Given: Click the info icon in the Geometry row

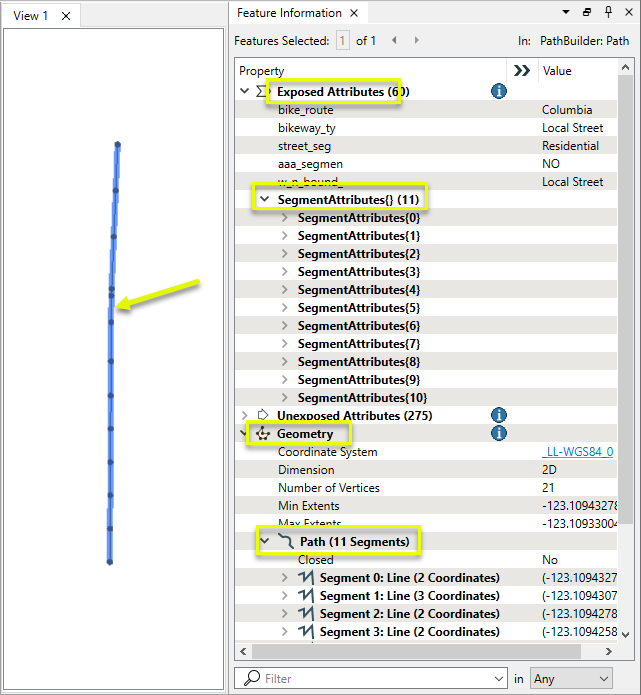Looking at the screenshot, I should point(498,433).
